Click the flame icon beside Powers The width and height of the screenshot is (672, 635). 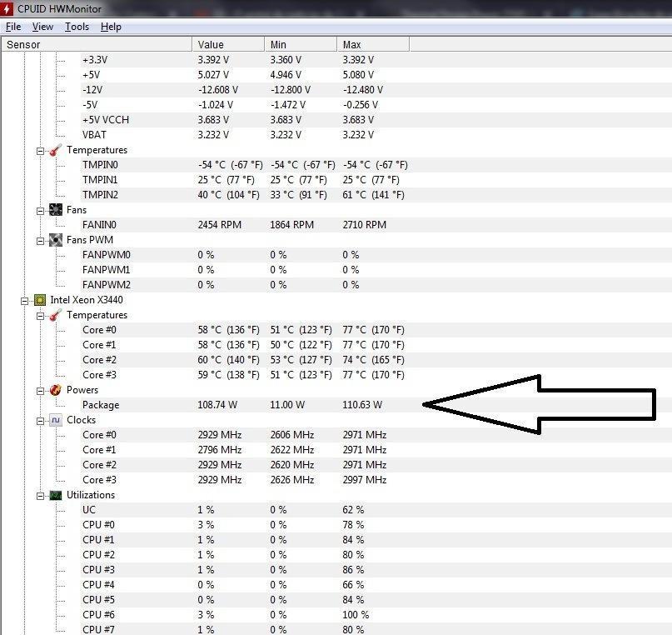[56, 390]
